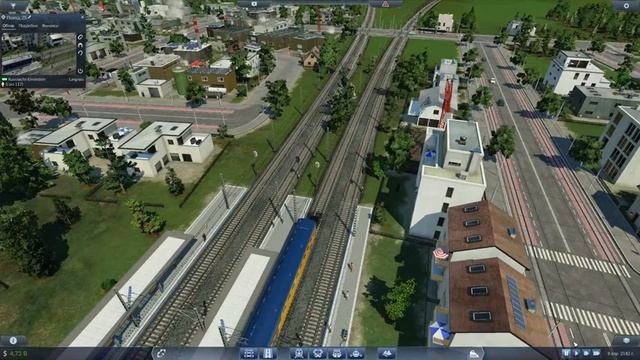Image resolution: width=640 pixels, height=360 pixels.
Task: Open the settings gear at top right
Action: [x=626, y=5]
